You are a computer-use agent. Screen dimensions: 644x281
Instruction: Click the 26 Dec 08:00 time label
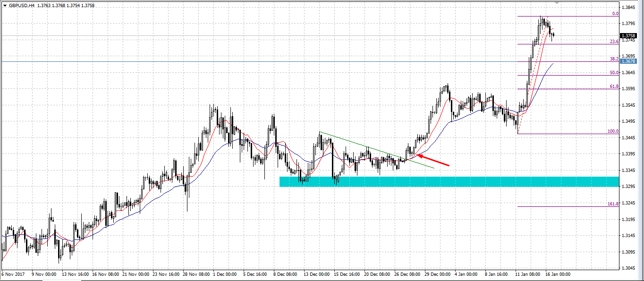pyautogui.click(x=407, y=274)
